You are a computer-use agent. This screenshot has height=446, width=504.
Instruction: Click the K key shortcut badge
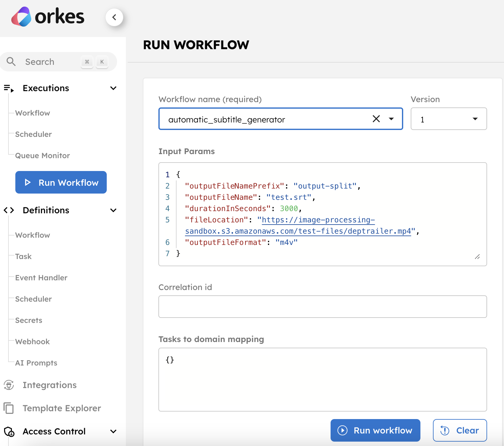click(x=102, y=62)
